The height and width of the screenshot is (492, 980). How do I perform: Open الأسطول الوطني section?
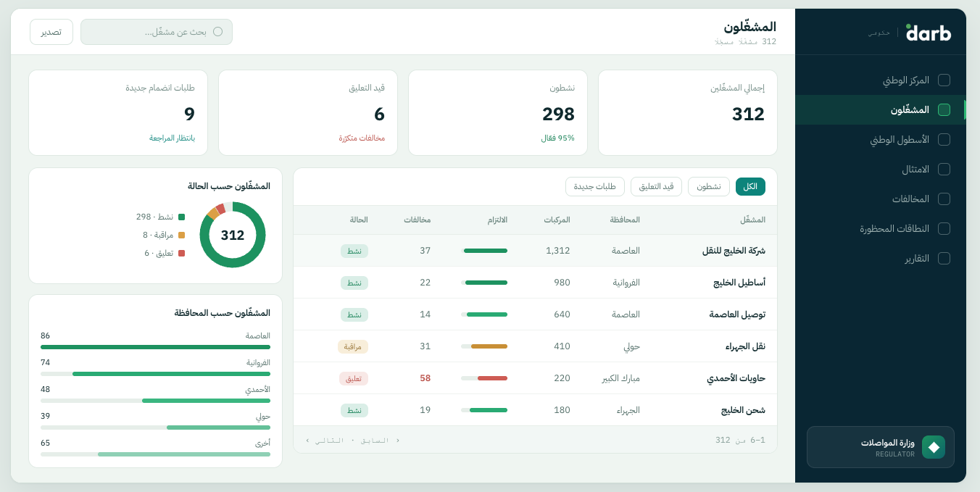[881, 140]
